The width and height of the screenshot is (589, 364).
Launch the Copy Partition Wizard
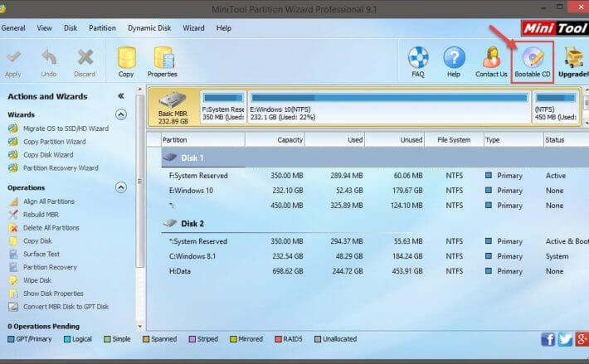point(55,142)
